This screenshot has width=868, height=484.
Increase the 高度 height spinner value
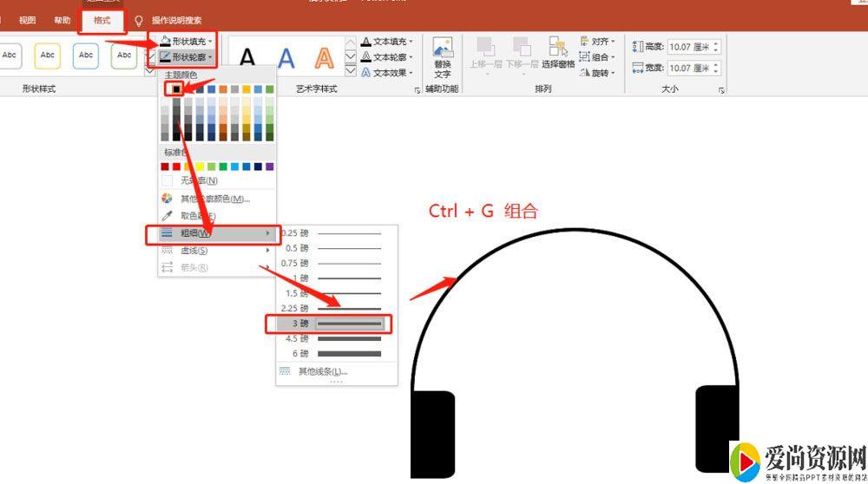pos(716,43)
